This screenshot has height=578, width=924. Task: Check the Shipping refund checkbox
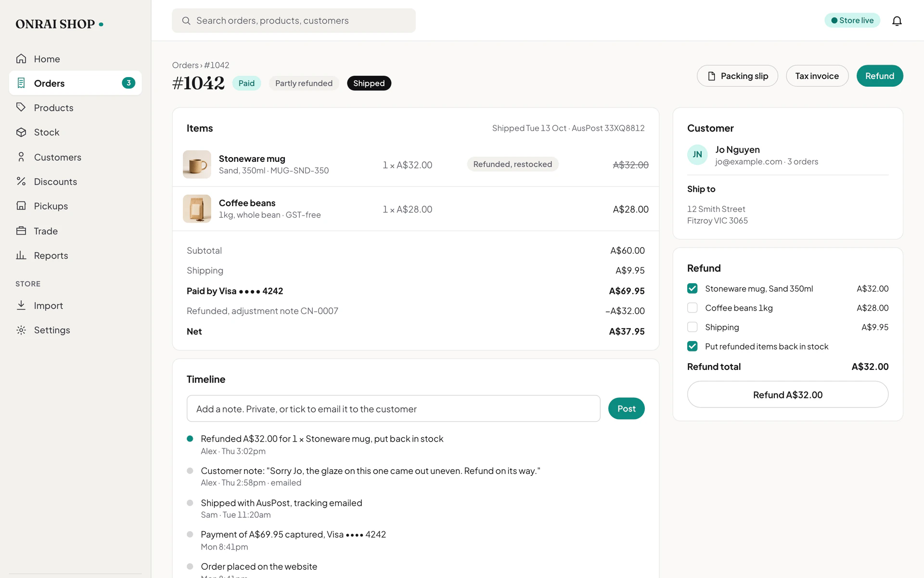(x=693, y=327)
